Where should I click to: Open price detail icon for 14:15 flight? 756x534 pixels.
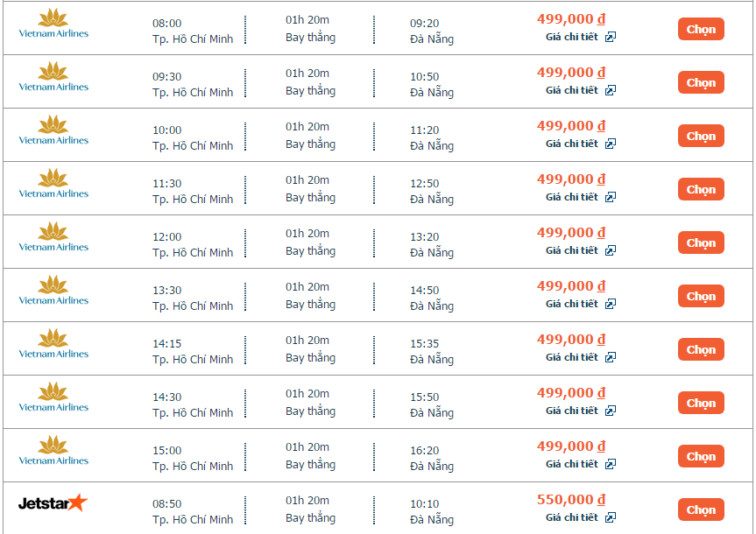(x=611, y=357)
